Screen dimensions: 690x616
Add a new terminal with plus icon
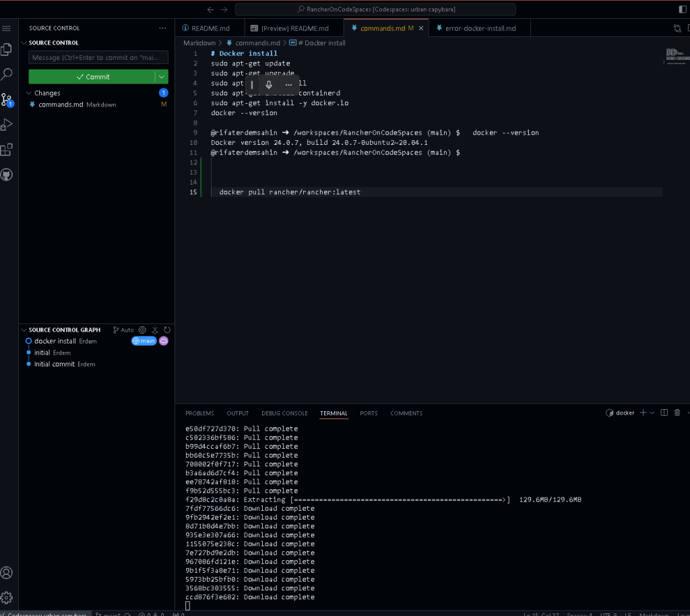[x=644, y=412]
